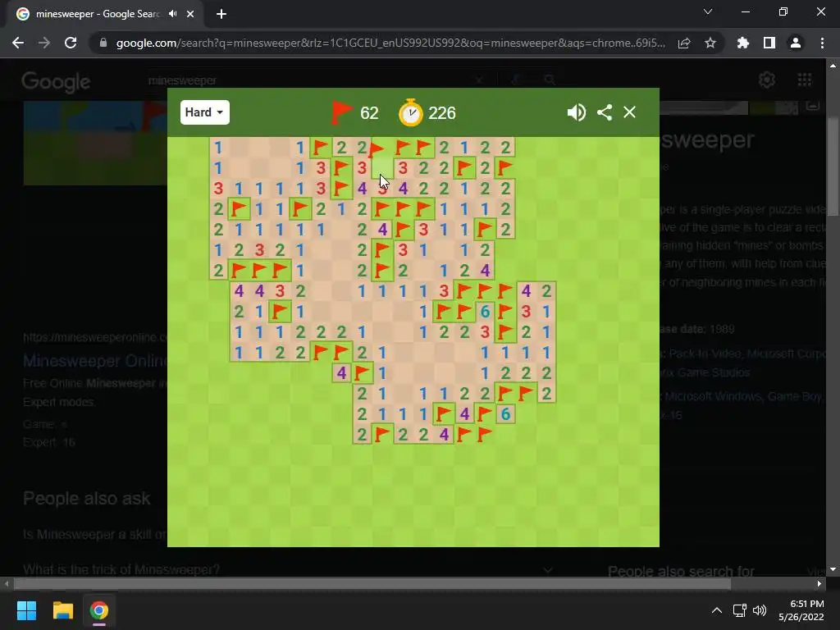
Task: Open the tab search dropdown chevron
Action: (x=708, y=11)
